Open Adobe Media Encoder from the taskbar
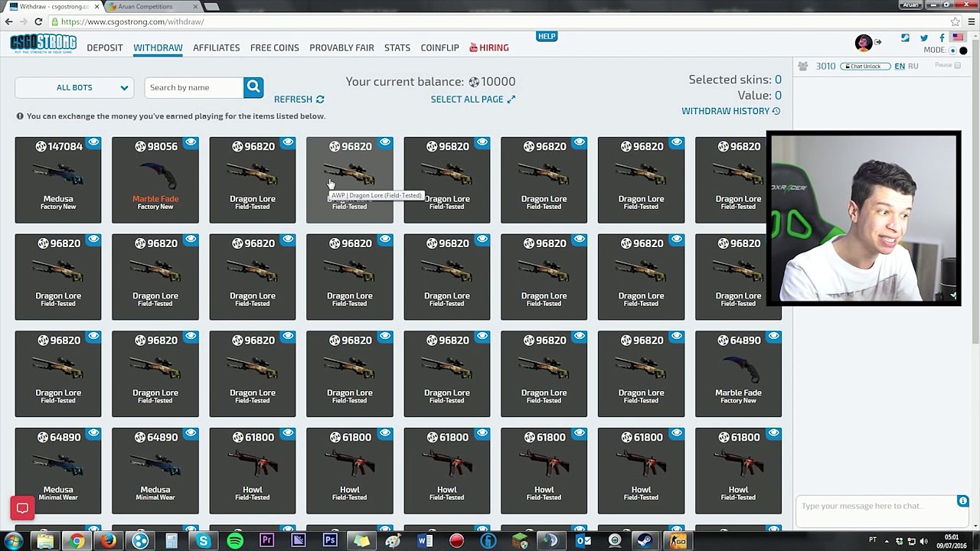Viewport: 980px width, 551px height. [299, 541]
